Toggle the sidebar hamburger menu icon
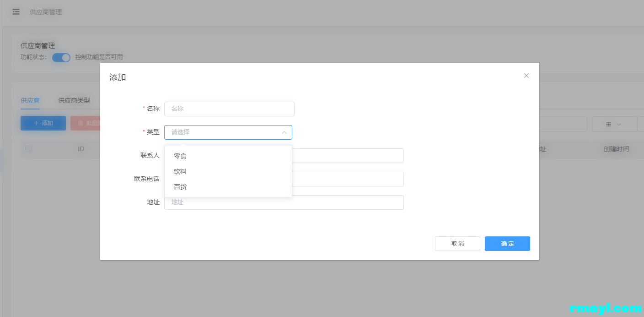The image size is (644, 317). pos(16,12)
